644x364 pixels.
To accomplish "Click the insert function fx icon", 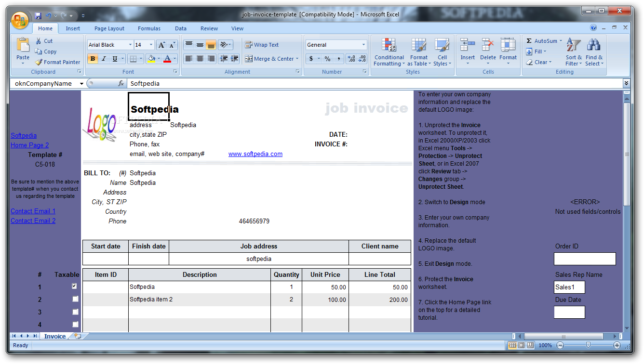I will coord(121,84).
